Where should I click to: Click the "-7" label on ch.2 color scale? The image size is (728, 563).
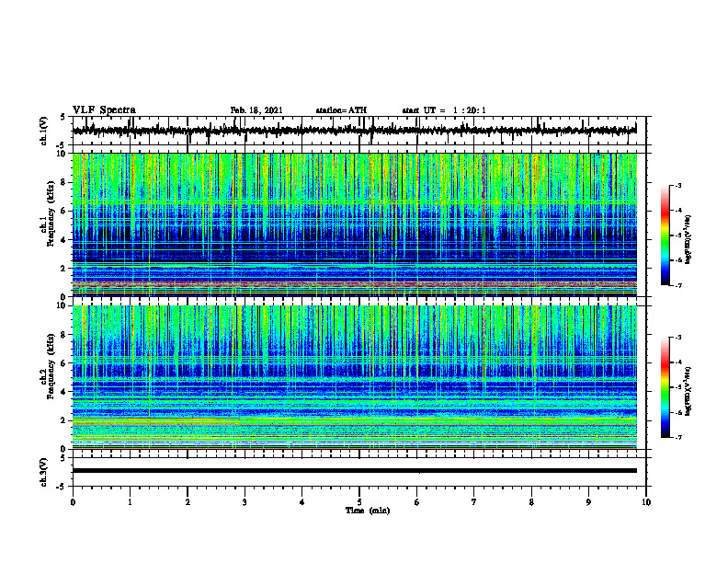677,437
